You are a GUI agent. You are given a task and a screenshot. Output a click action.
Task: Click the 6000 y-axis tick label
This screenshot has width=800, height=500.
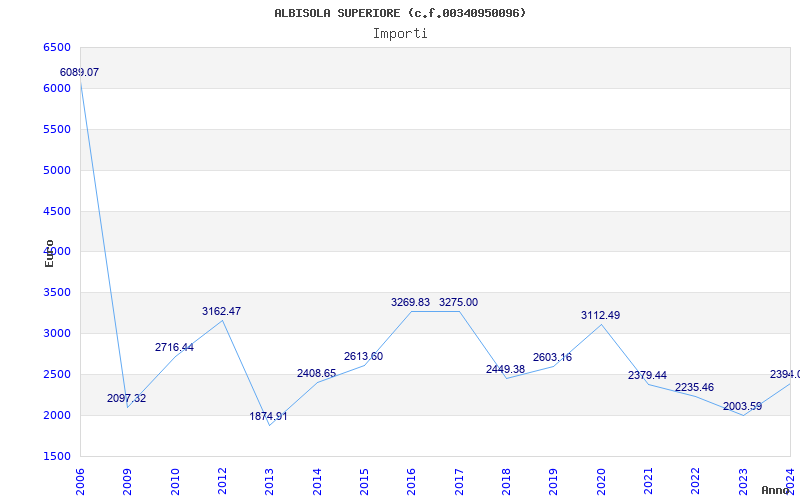click(x=57, y=88)
